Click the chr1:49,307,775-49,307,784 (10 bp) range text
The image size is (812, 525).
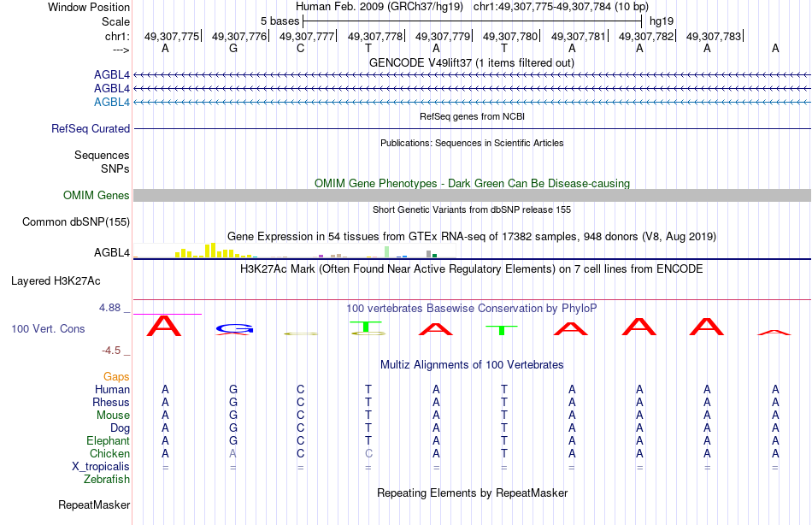tap(561, 7)
